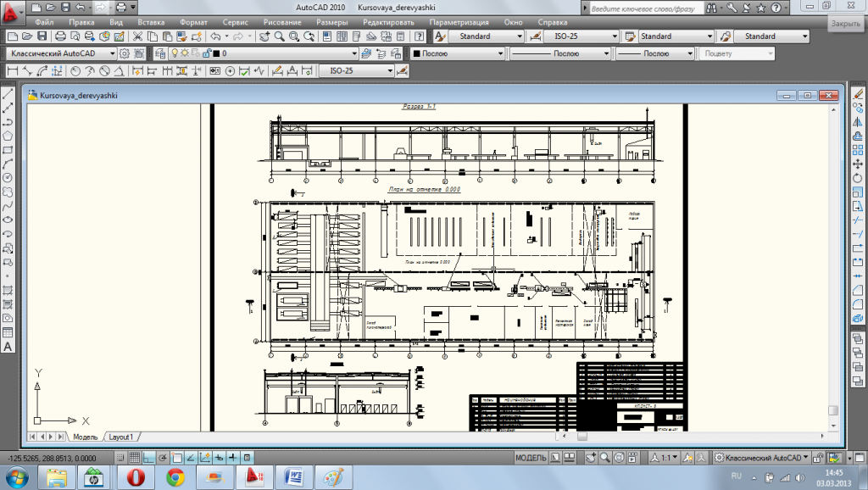Open the linetype Послою dropdown

tap(559, 53)
